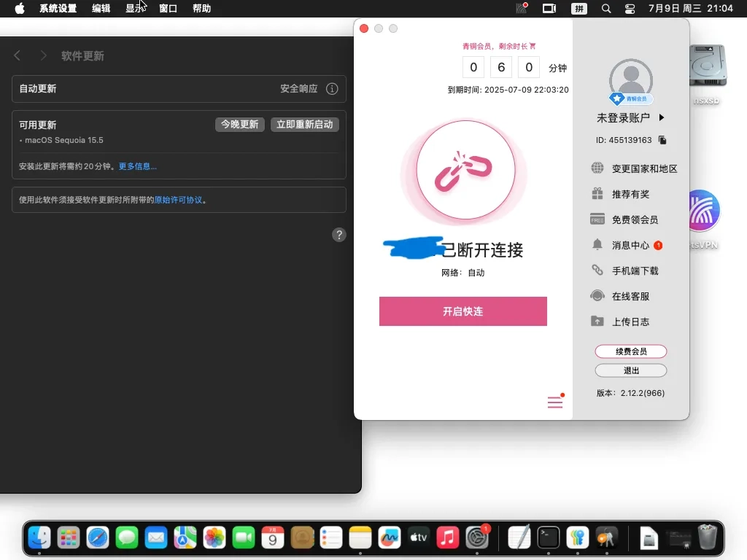Open Keychain Access from the Dock
Screen dimensions: 747x560
(x=606, y=538)
